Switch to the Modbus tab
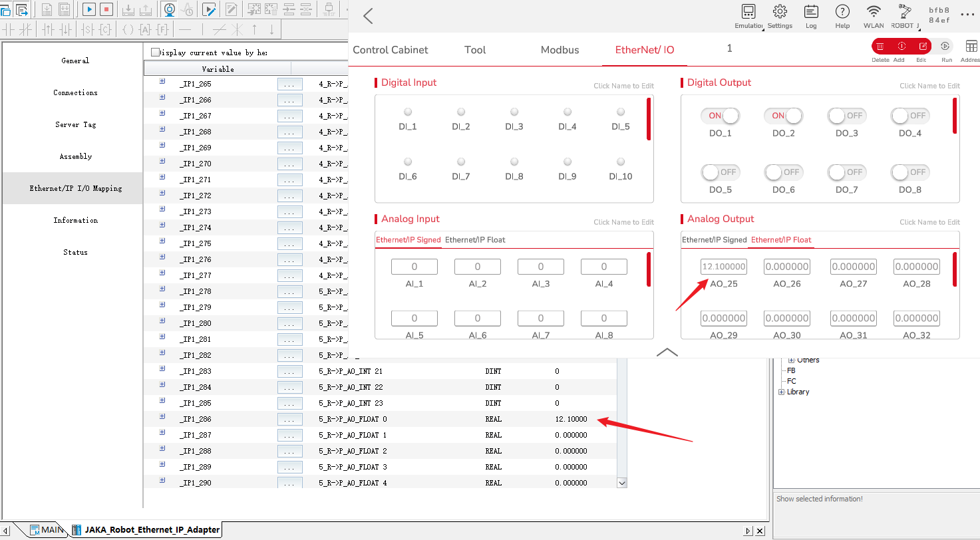The height and width of the screenshot is (540, 980). 560,50
